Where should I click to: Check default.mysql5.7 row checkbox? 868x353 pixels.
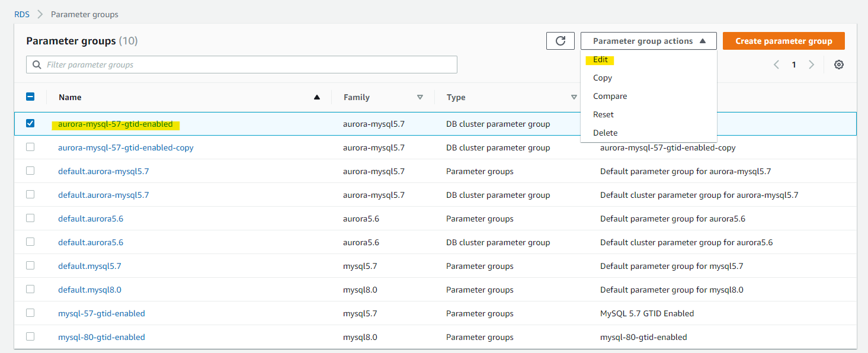coord(30,265)
